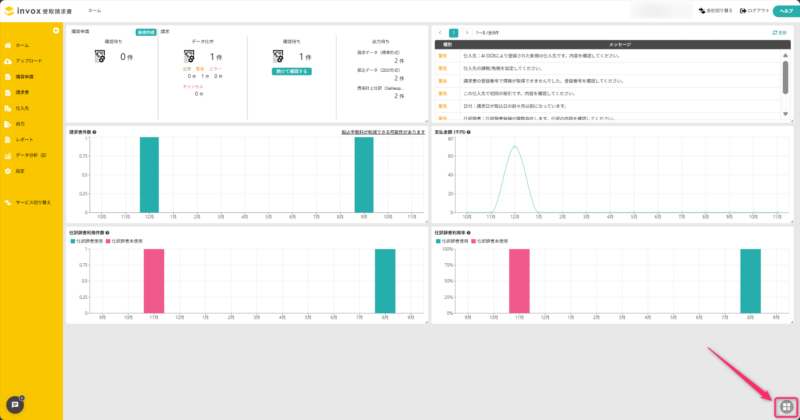Click the 請求データ（標準形式） row in 出力待ち
This screenshot has height=420, width=800.
(x=381, y=57)
